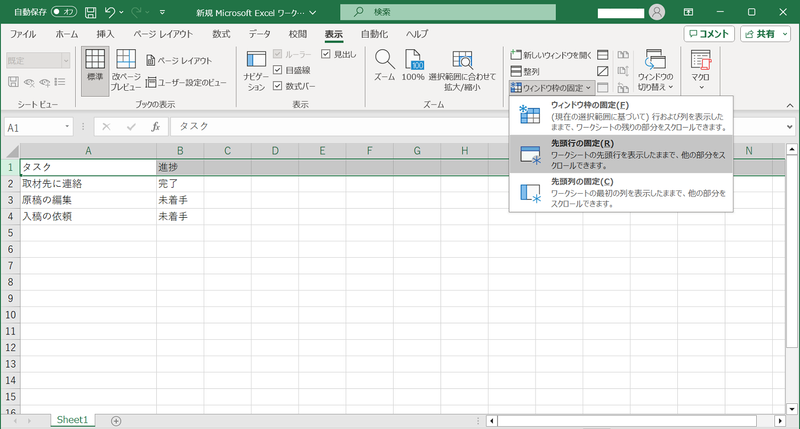Open the データ tab
Viewport: 800px width, 429px height.
pos(260,34)
